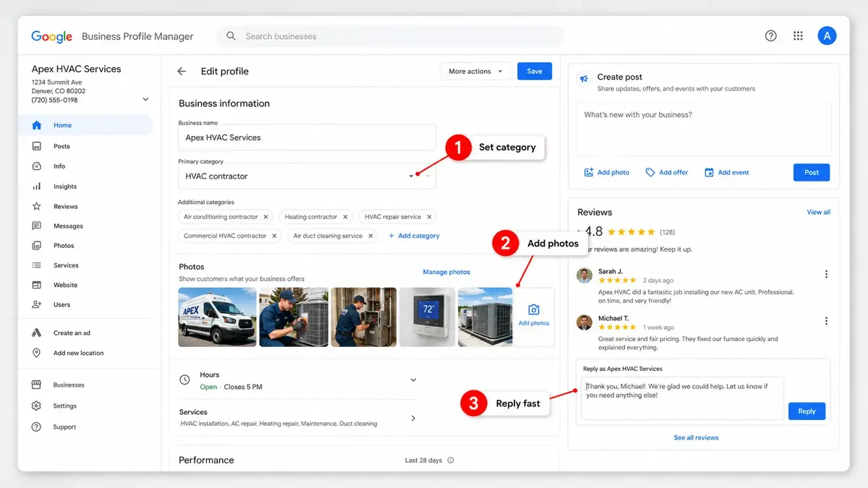This screenshot has width=868, height=488.
Task: Remove the HVAC repair service category
Action: click(429, 217)
